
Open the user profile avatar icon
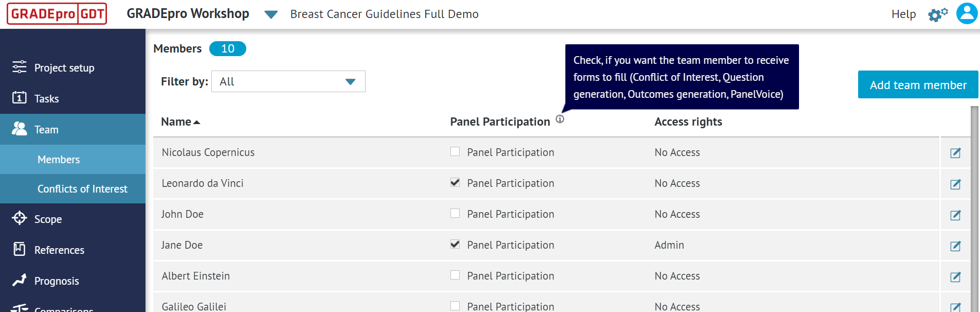[x=967, y=14]
